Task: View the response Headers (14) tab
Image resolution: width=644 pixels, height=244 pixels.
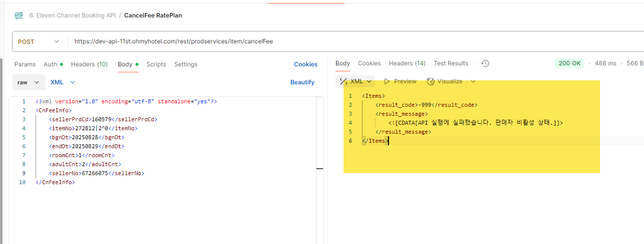Action: [407, 63]
